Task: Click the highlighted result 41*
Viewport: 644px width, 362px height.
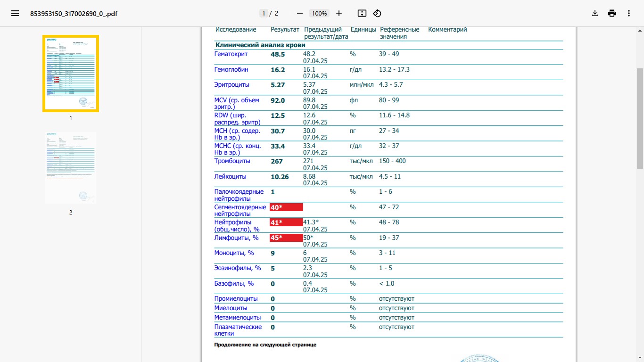Action: (286, 222)
